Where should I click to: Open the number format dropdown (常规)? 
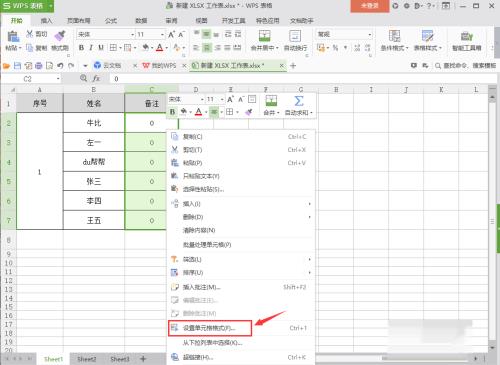370,34
